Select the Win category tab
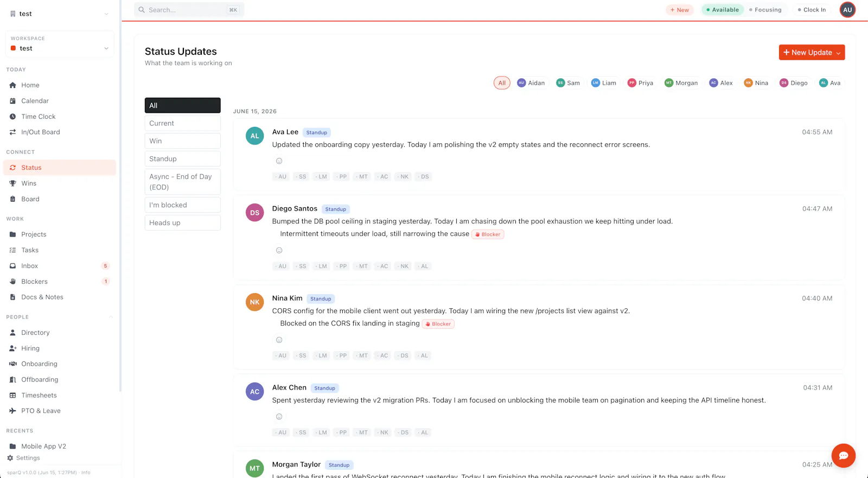The image size is (868, 478). pyautogui.click(x=183, y=141)
